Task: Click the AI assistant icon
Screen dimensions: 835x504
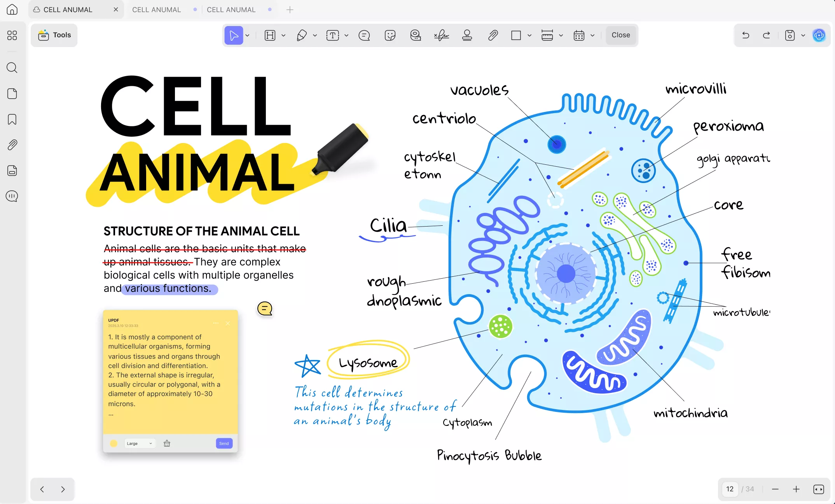Action: (x=819, y=35)
